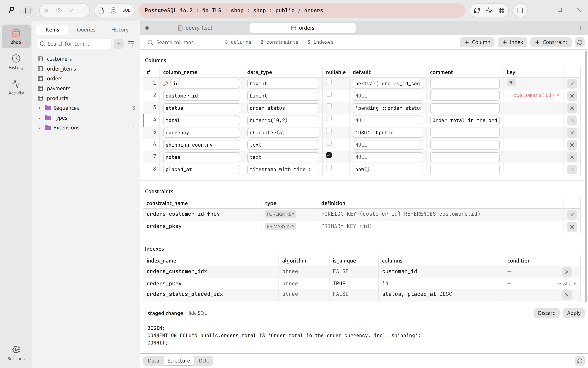
Task: Add a new Column
Action: click(477, 42)
